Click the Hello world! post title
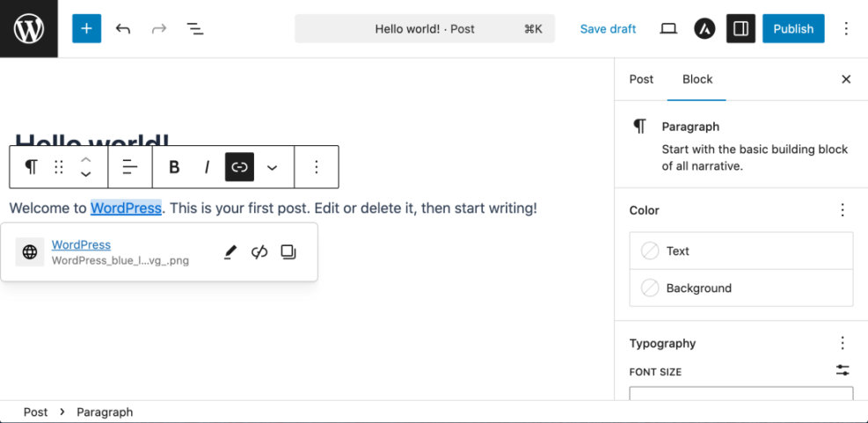This screenshot has width=868, height=423. click(91, 140)
